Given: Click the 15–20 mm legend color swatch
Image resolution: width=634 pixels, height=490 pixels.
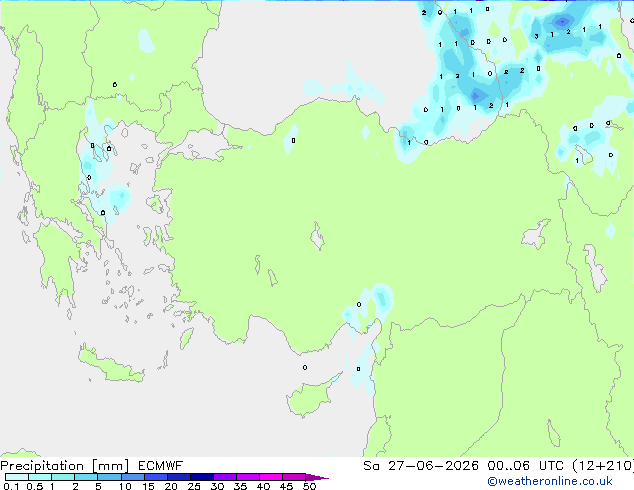Looking at the screenshot, I should 156,477.
